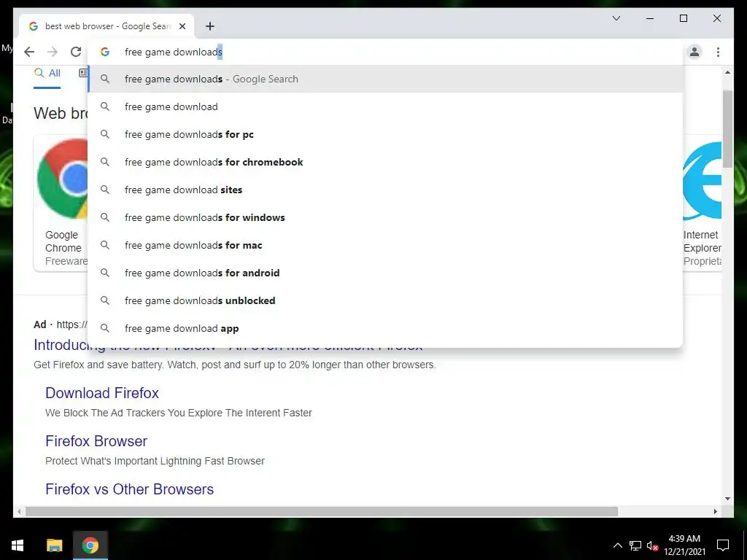The image size is (747, 560).
Task: Open the Chrome three-dot menu
Action: click(x=718, y=52)
